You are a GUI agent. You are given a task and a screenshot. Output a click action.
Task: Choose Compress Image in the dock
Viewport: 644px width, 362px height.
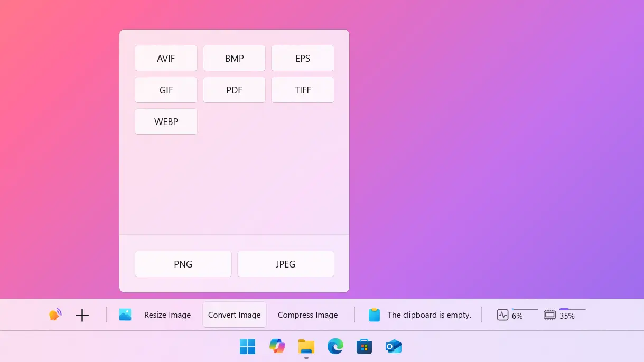307,315
